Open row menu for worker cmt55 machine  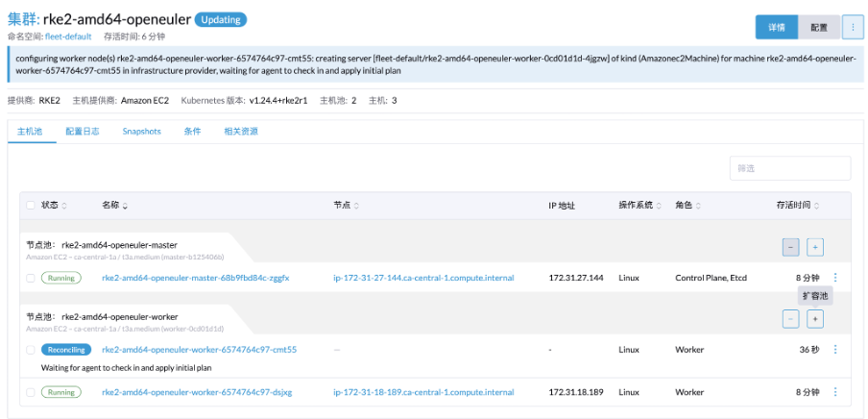(x=835, y=350)
